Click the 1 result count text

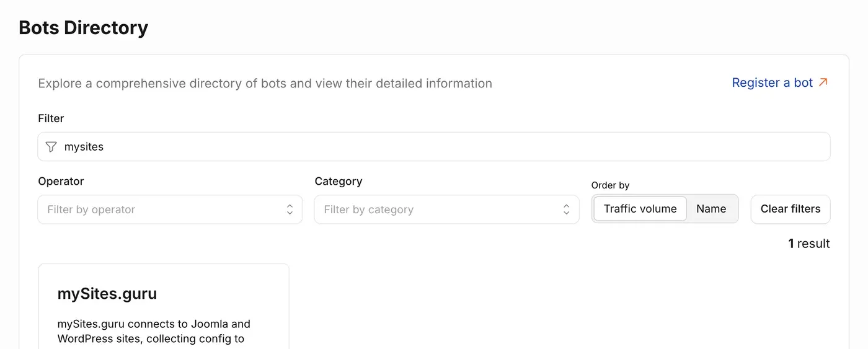tap(808, 244)
